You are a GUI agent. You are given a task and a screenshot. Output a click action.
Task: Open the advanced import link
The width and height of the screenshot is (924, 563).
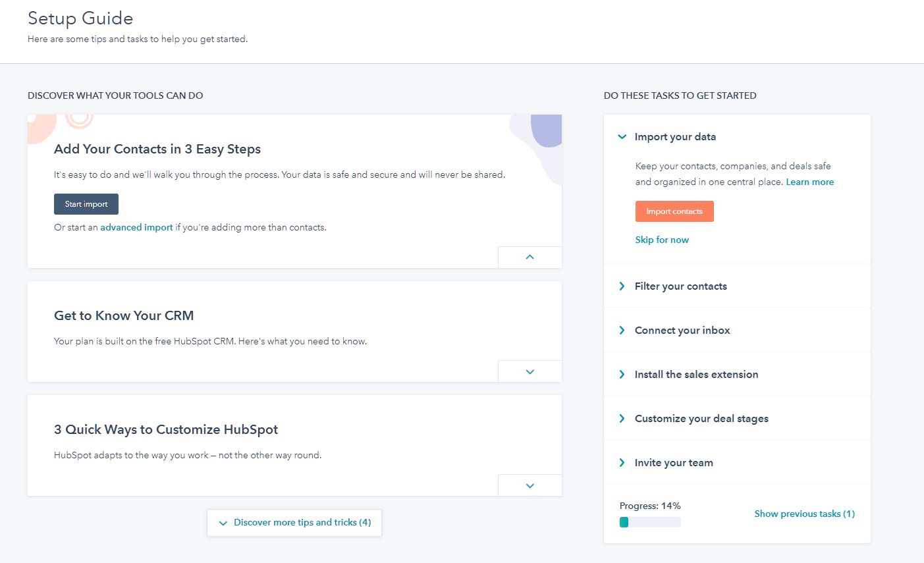136,227
